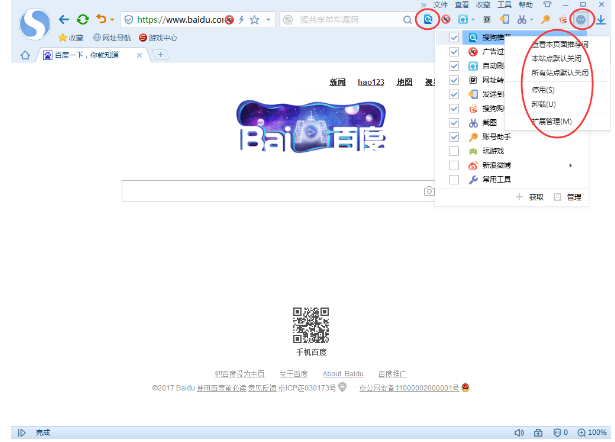This screenshot has height=442, width=615.
Task: Open the 收藏 menu
Action: click(x=483, y=5)
